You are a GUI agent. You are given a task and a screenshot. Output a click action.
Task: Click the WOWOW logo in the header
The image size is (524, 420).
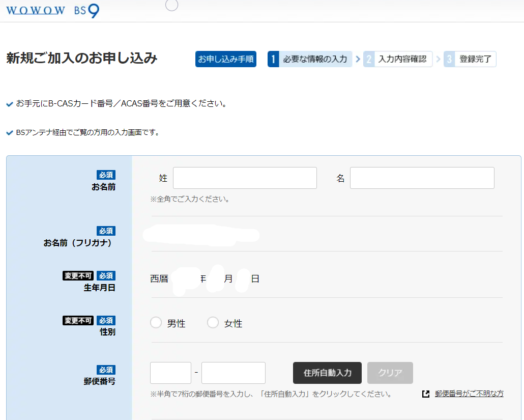point(36,11)
